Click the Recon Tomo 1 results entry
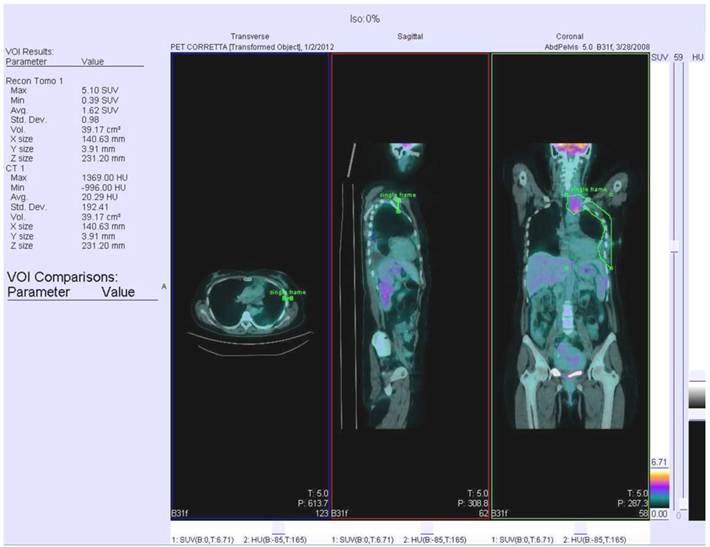The image size is (710, 547). pyautogui.click(x=35, y=78)
